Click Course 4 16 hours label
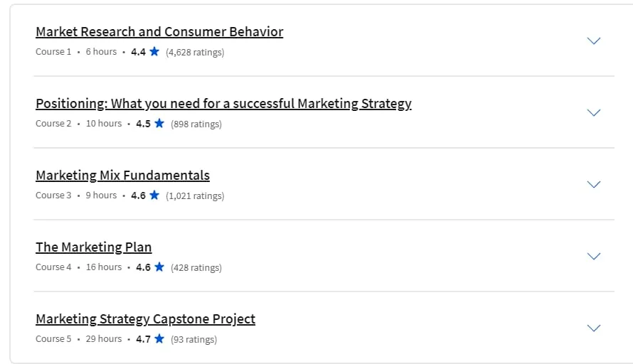The image size is (633, 364). point(79,267)
